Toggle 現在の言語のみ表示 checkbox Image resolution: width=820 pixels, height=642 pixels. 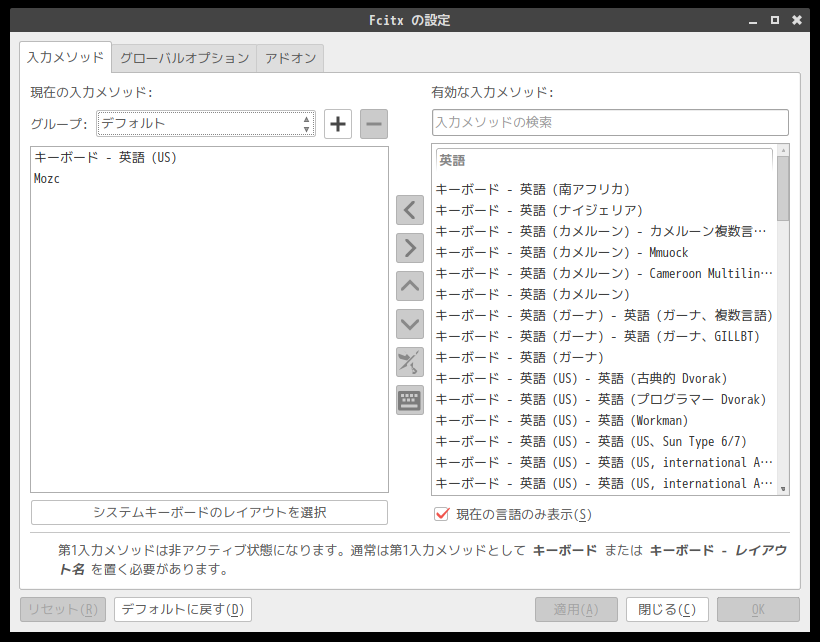(x=441, y=514)
